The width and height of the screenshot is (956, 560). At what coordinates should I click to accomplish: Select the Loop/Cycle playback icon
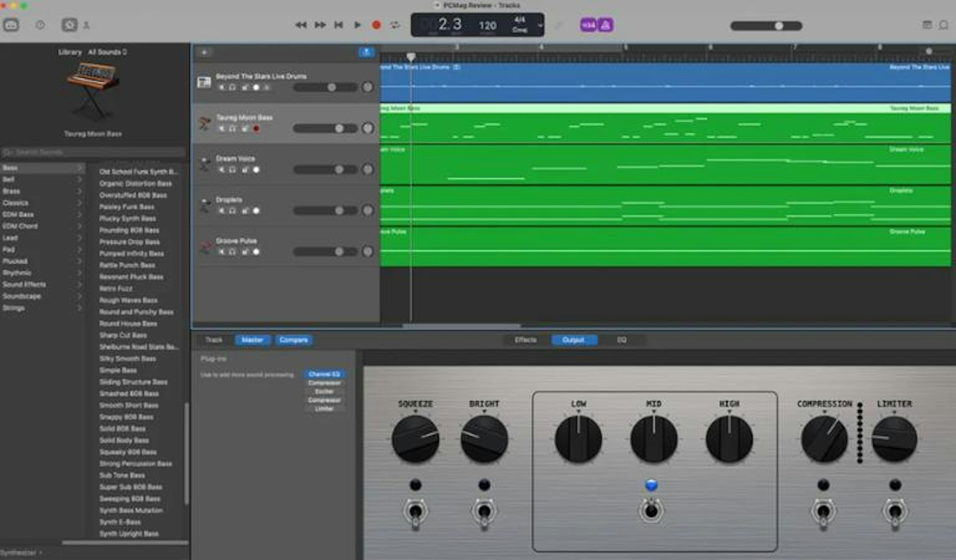click(395, 25)
